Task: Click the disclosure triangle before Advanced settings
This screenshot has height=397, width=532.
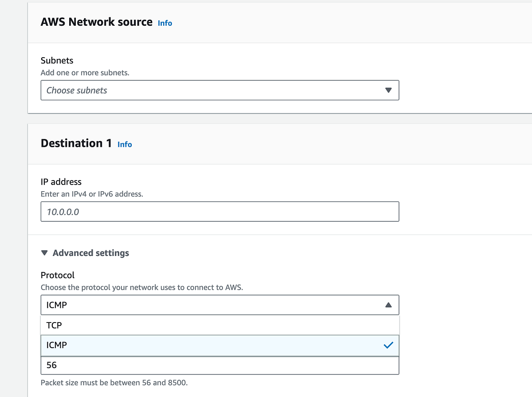Action: (44, 252)
